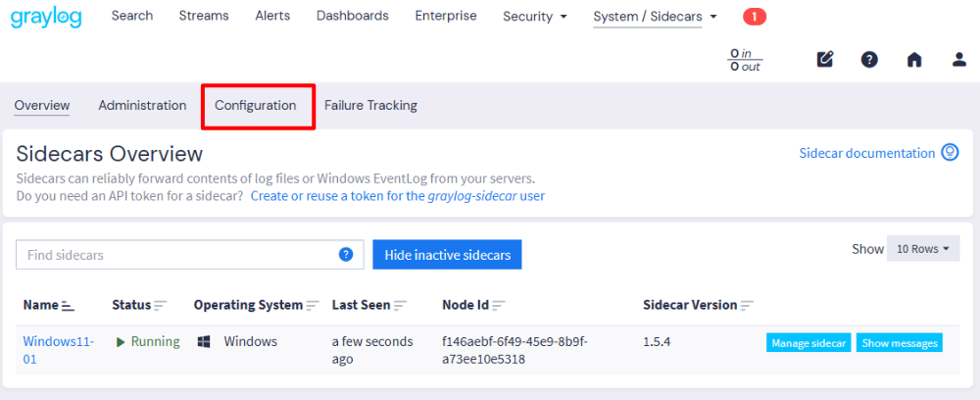Click the in/out throughput indicator
The height and width of the screenshot is (400, 980).
click(745, 60)
